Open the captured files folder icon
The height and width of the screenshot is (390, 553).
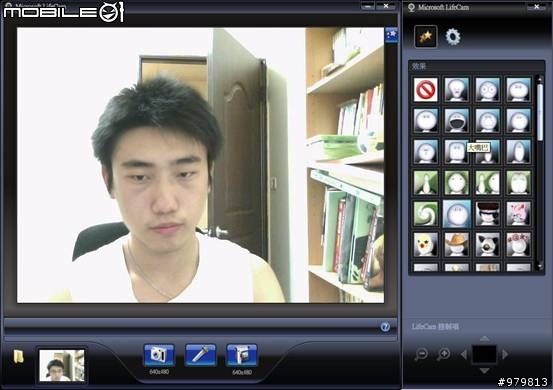pos(18,357)
